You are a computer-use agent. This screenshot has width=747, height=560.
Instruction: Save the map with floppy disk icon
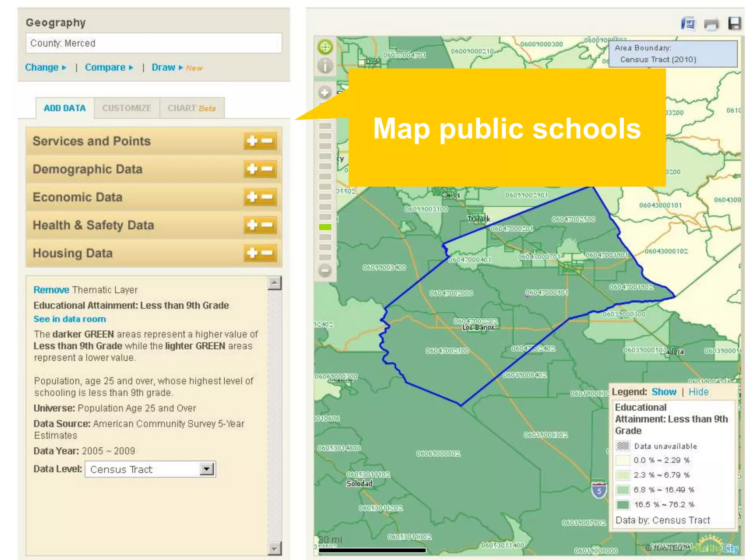(x=734, y=23)
